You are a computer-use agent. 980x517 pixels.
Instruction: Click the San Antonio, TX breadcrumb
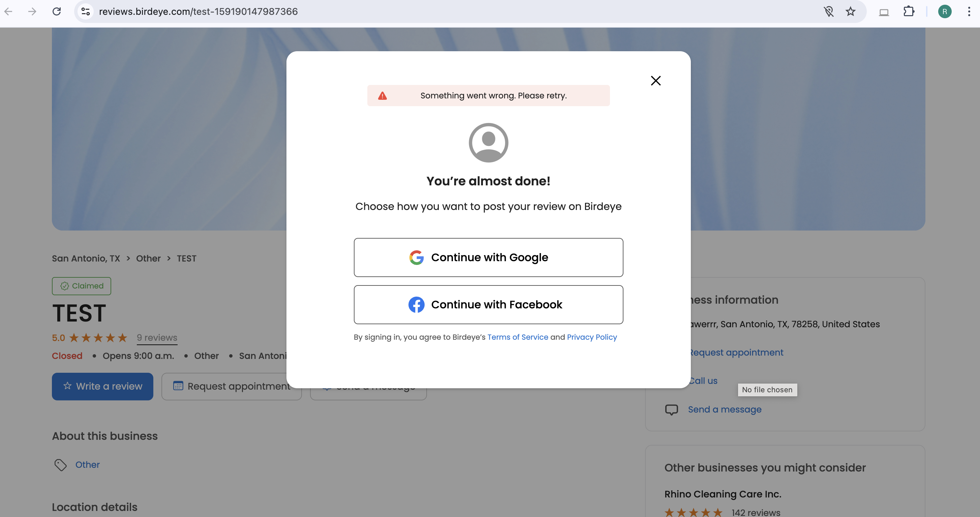pyautogui.click(x=86, y=258)
